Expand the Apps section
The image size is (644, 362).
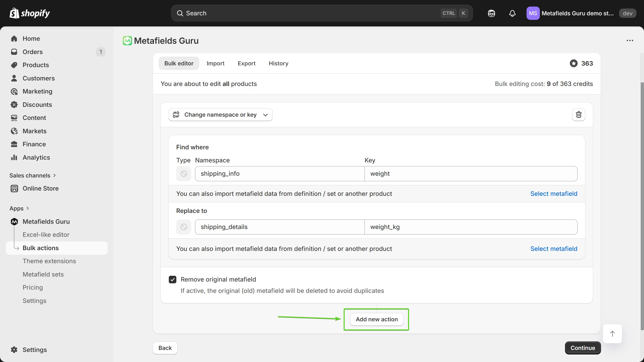(x=19, y=208)
